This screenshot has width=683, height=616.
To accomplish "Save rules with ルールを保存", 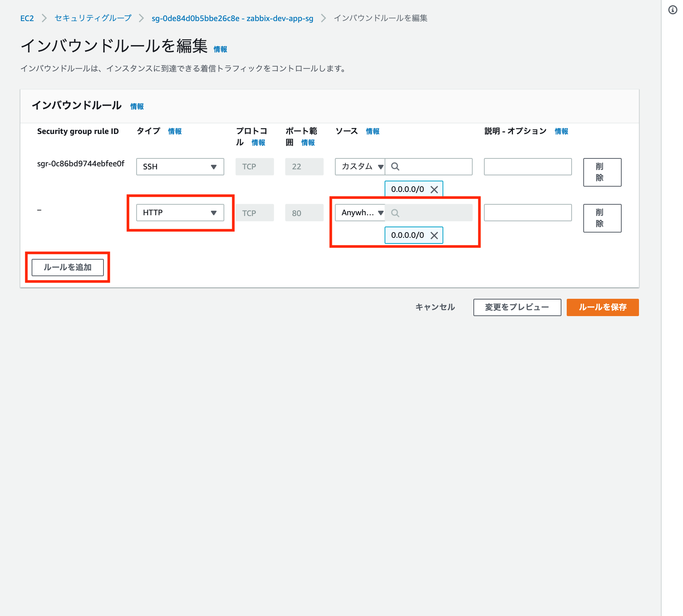I will (x=602, y=307).
